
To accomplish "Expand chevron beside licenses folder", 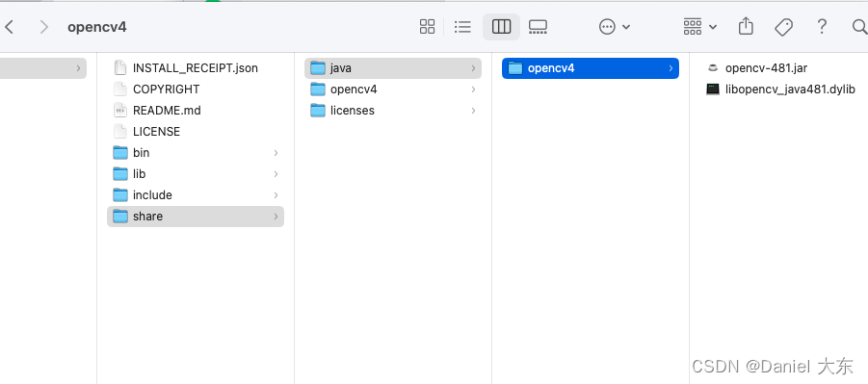I will [473, 110].
